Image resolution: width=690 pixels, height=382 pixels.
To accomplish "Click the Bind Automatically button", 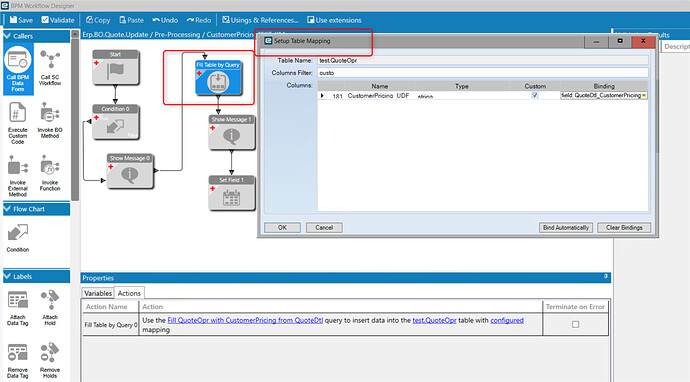I will coord(566,228).
